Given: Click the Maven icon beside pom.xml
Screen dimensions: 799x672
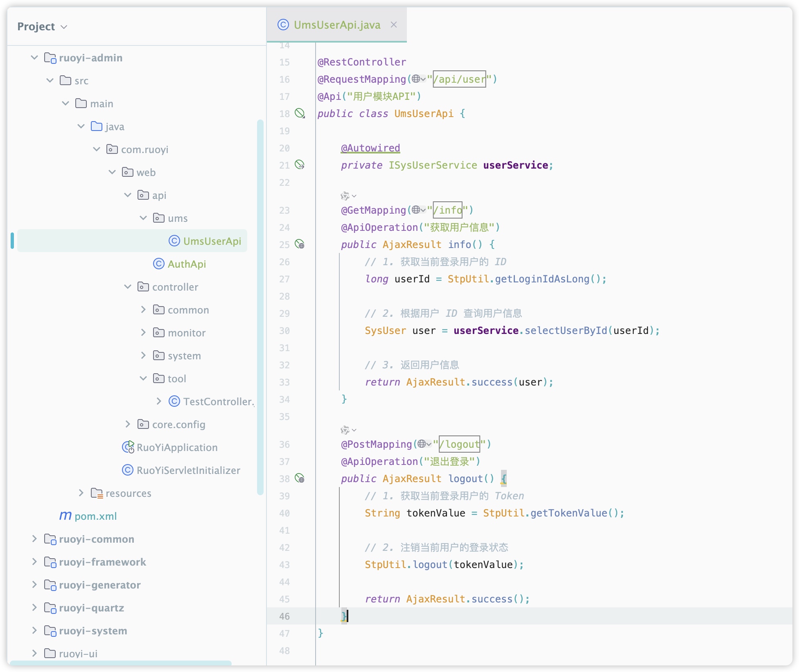Looking at the screenshot, I should click(x=65, y=516).
